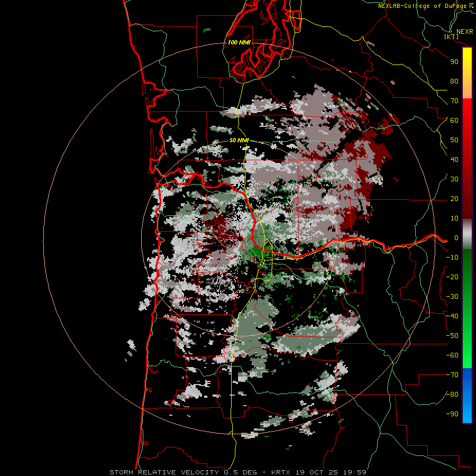Click the 50 NMI range ring label
This screenshot has width=476, height=476.
[239, 140]
